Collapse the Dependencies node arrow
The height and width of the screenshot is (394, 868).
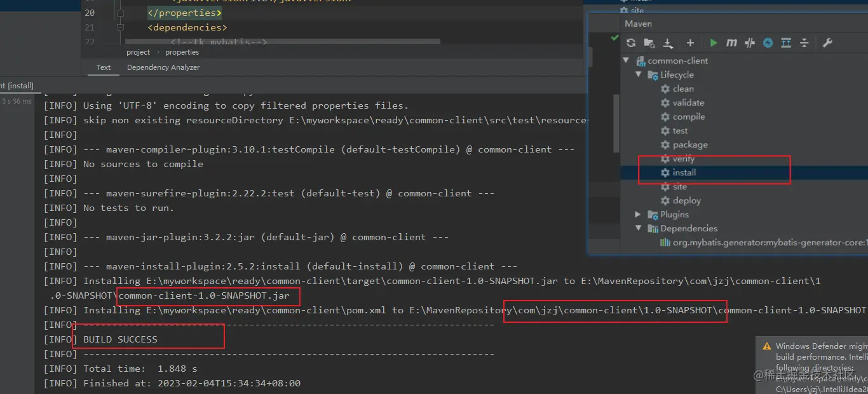click(639, 228)
